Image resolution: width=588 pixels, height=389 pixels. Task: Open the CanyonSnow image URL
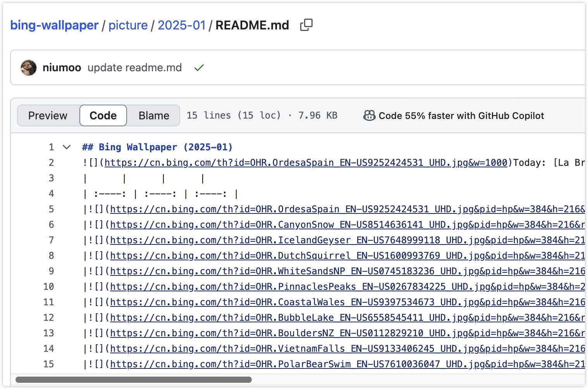[347, 225]
